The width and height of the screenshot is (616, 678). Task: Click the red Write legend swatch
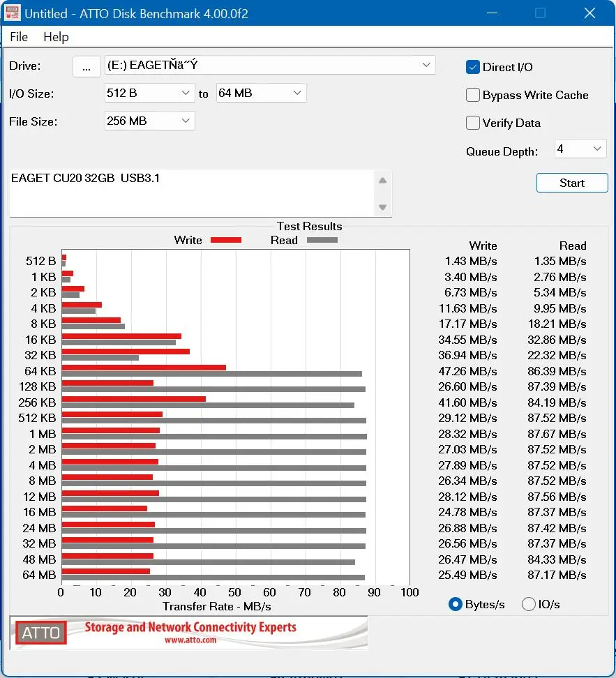[x=226, y=241]
